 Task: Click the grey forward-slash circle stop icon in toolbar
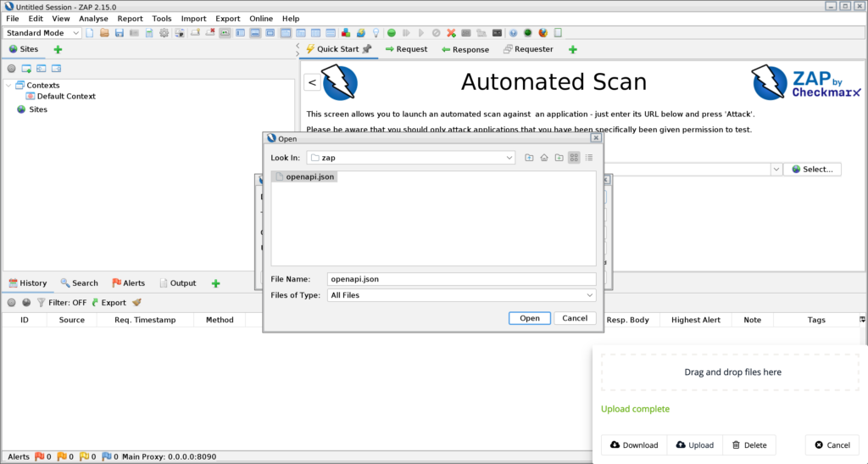click(437, 33)
